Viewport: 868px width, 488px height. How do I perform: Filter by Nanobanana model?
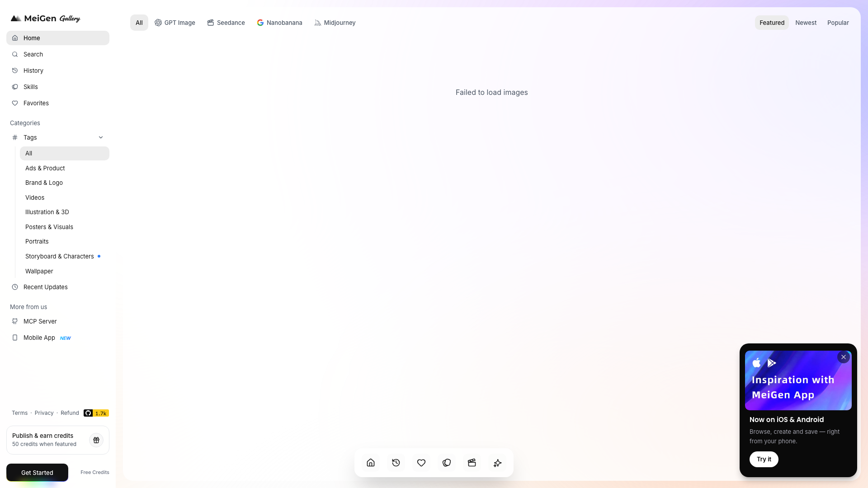tap(280, 23)
